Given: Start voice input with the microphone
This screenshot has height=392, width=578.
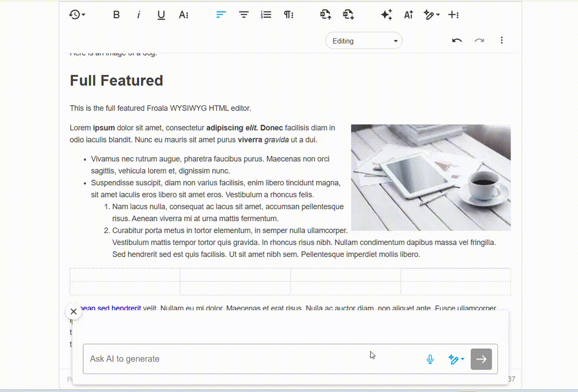Looking at the screenshot, I should pyautogui.click(x=430, y=359).
